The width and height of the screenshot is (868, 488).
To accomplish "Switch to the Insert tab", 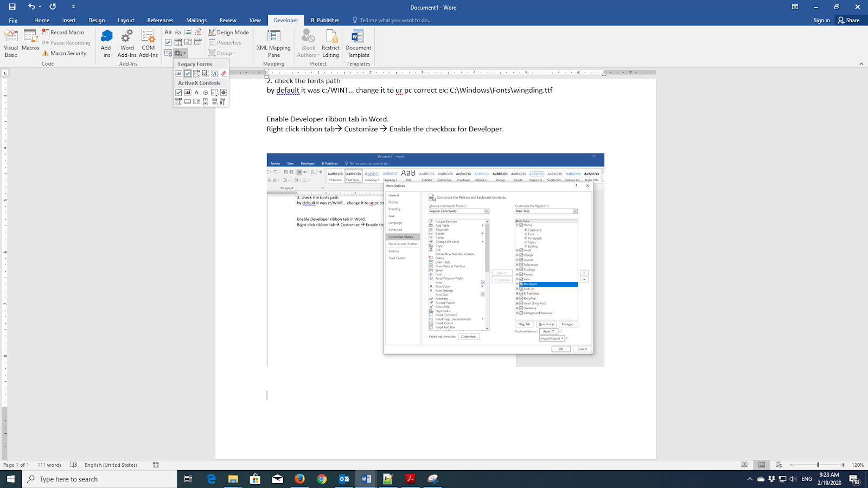I will [69, 20].
